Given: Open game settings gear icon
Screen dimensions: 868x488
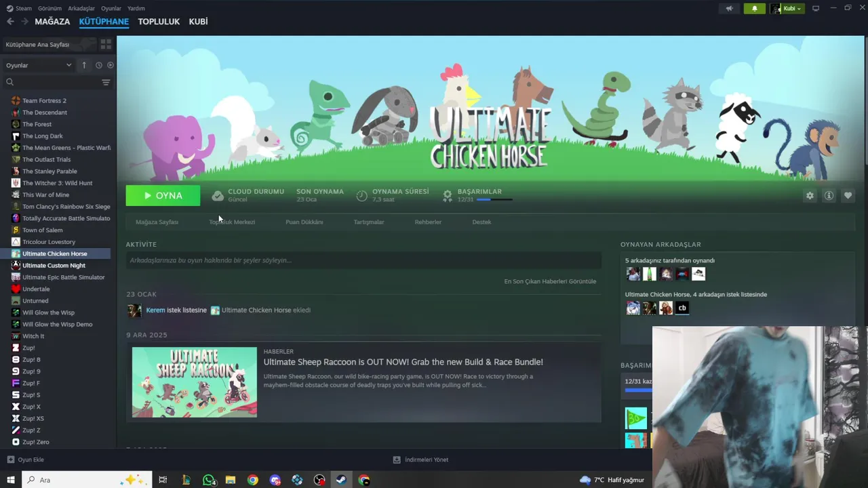Looking at the screenshot, I should tap(810, 195).
